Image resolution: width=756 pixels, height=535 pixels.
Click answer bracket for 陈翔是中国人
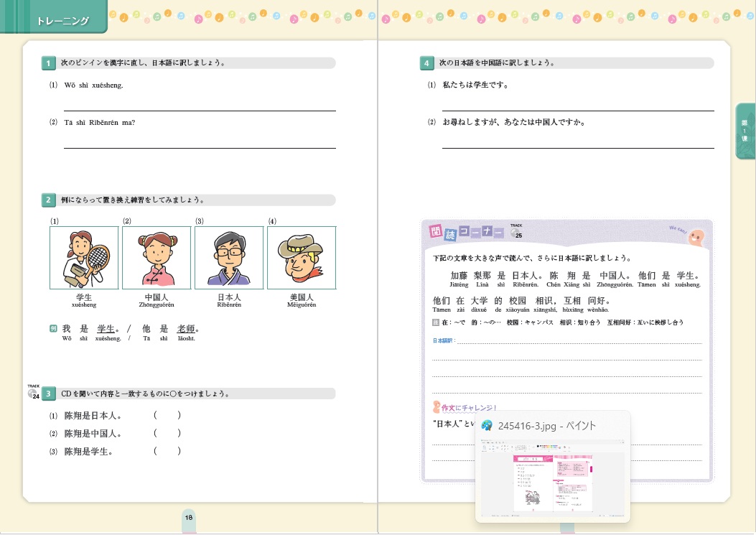[167, 434]
